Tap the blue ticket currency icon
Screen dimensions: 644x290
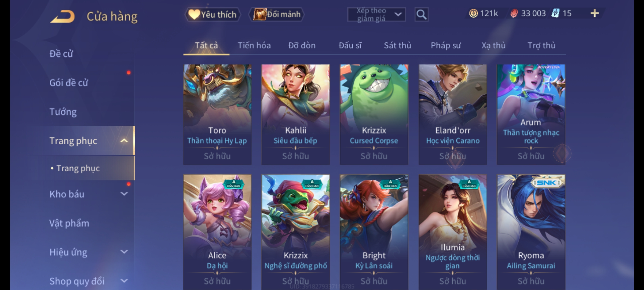(x=555, y=13)
